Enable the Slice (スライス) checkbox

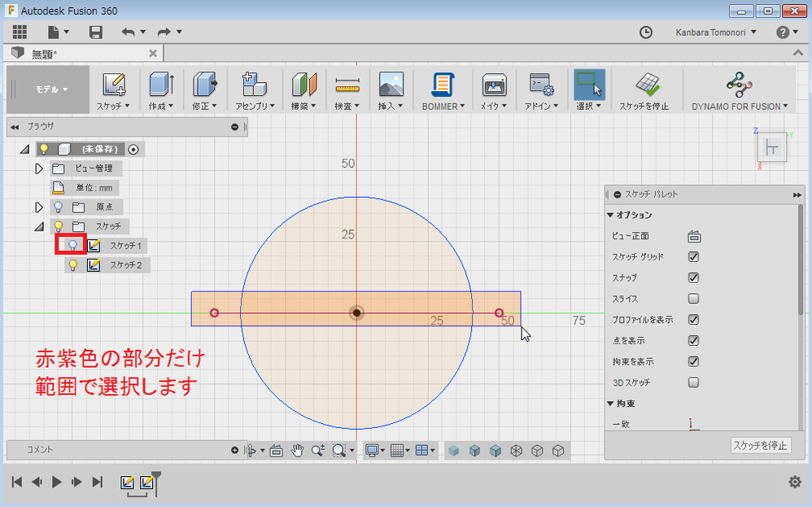point(693,299)
